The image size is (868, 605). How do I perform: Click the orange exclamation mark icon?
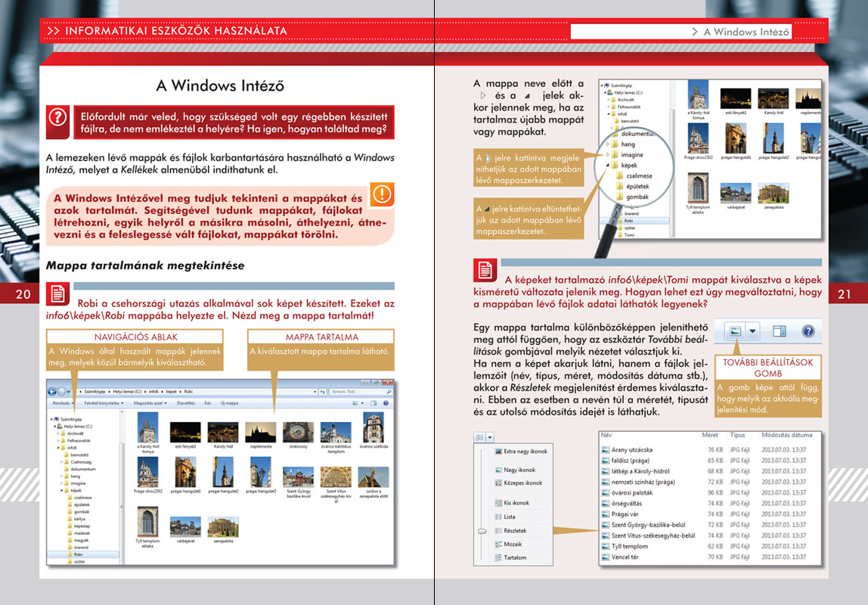(x=382, y=195)
